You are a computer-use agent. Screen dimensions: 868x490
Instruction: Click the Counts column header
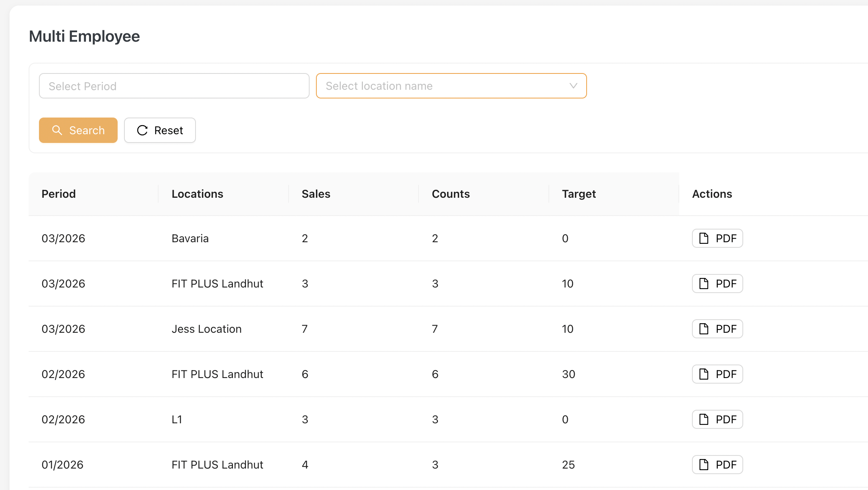point(451,194)
